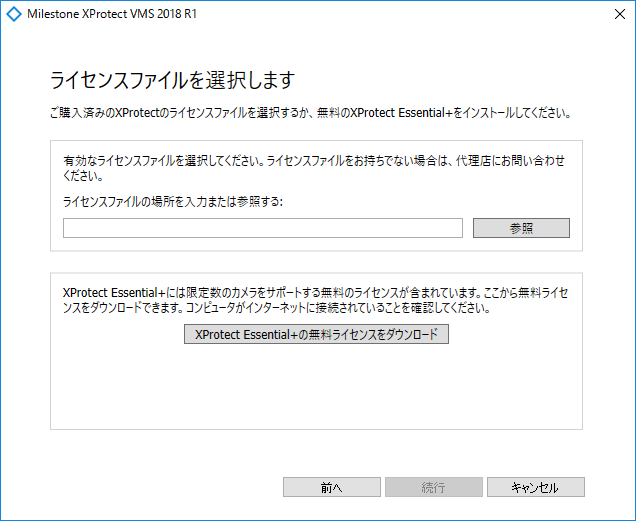Click the 続行 continue button
This screenshot has height=521, width=636.
click(434, 487)
